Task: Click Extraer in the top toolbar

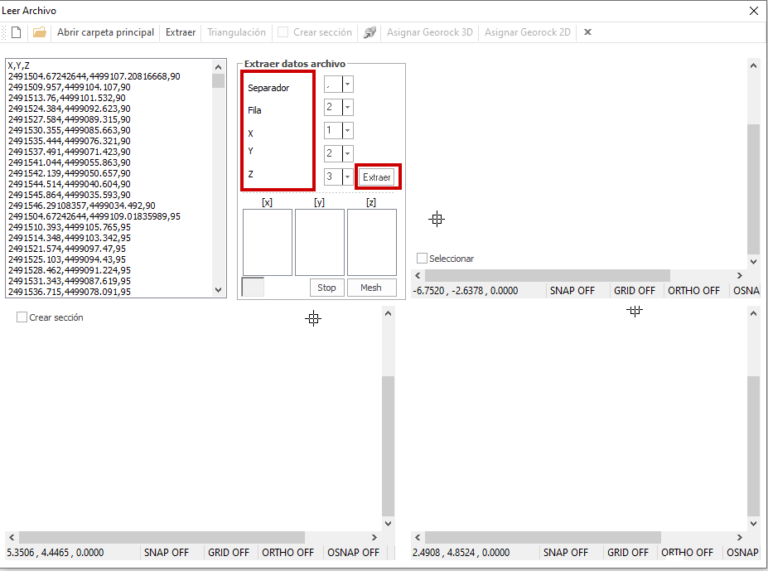Action: click(180, 32)
